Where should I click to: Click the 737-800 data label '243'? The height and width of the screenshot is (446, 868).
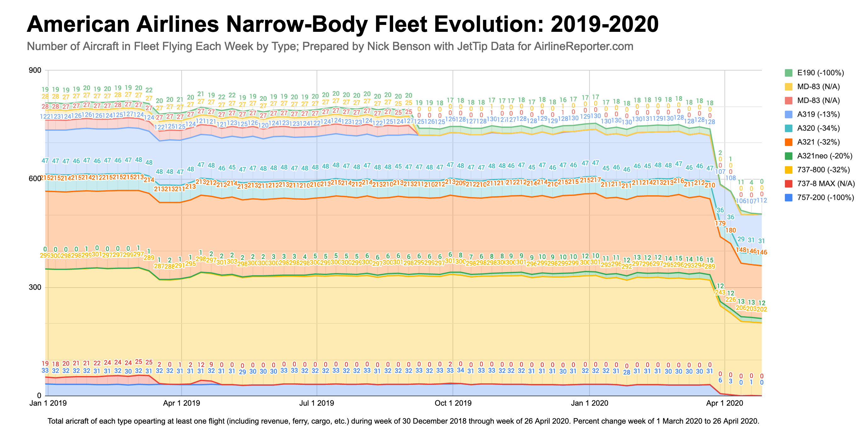[x=720, y=292]
